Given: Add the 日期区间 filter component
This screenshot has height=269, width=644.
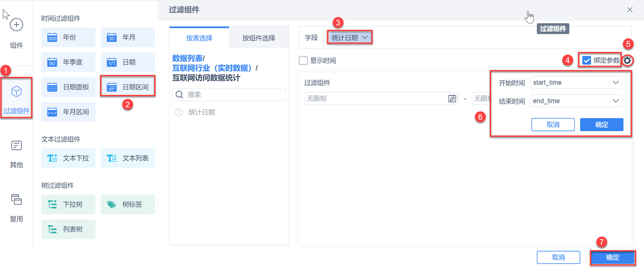Looking at the screenshot, I should coord(128,87).
